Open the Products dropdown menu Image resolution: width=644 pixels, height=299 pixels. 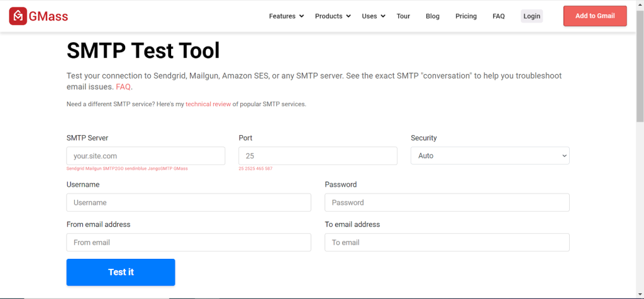coord(333,16)
